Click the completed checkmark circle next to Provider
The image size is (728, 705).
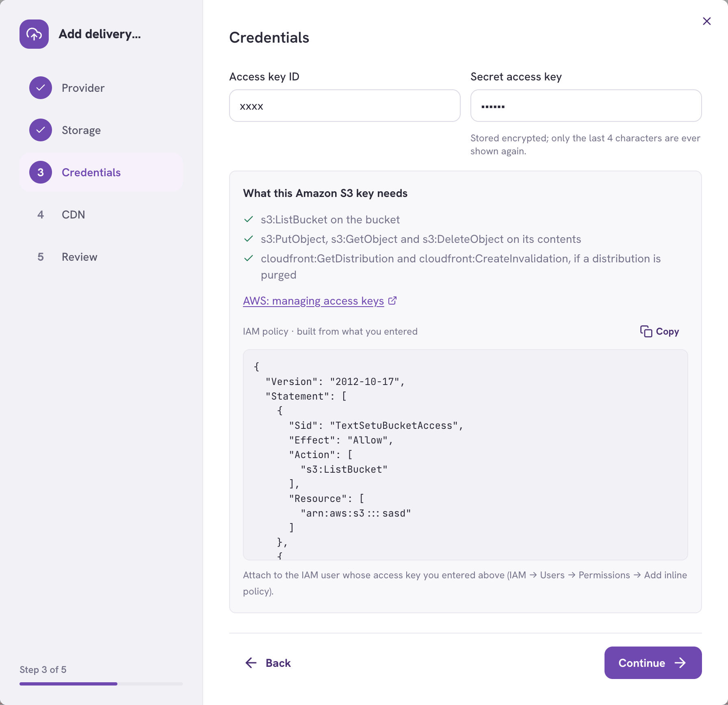[x=41, y=88]
